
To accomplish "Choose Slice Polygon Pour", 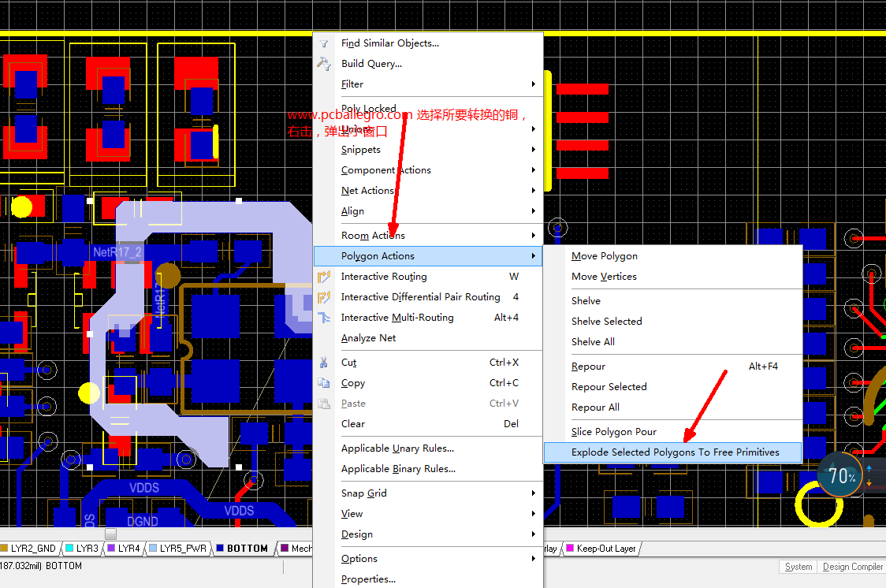I will pyautogui.click(x=672, y=432).
